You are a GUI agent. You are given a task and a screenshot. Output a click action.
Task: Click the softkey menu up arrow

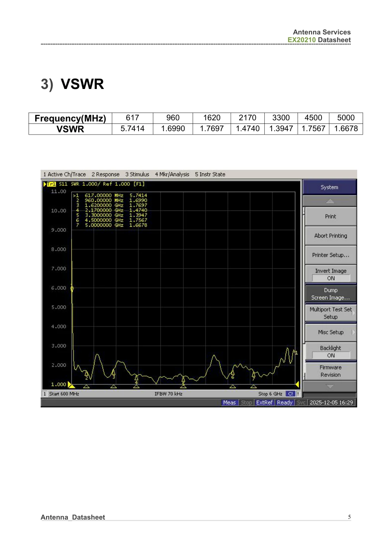pos(330,201)
